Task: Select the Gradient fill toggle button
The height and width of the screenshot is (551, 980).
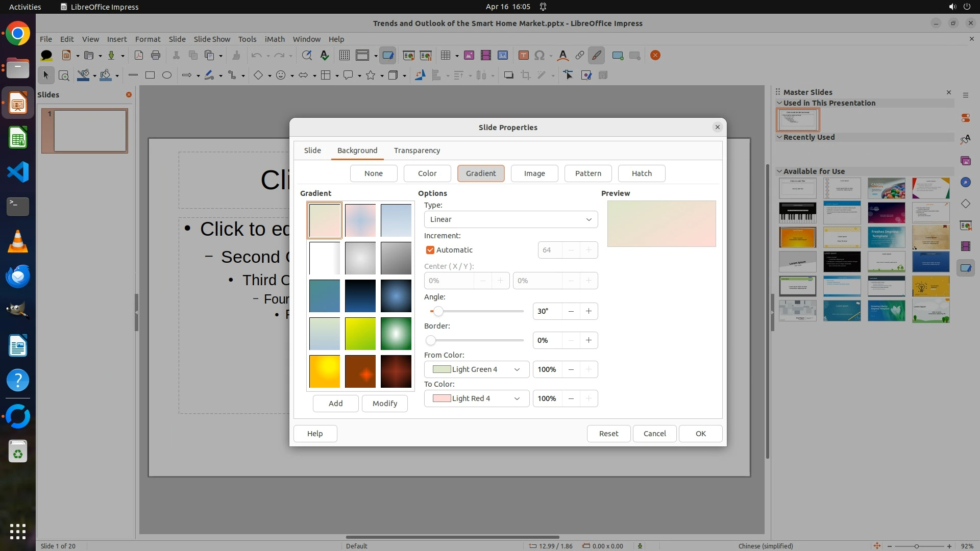Action: (x=480, y=173)
